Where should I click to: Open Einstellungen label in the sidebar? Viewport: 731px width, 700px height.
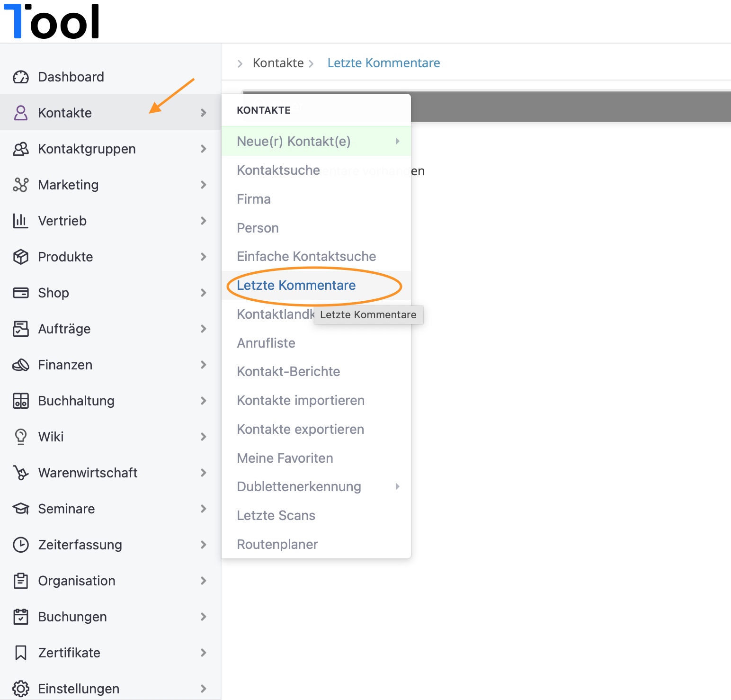[79, 689]
